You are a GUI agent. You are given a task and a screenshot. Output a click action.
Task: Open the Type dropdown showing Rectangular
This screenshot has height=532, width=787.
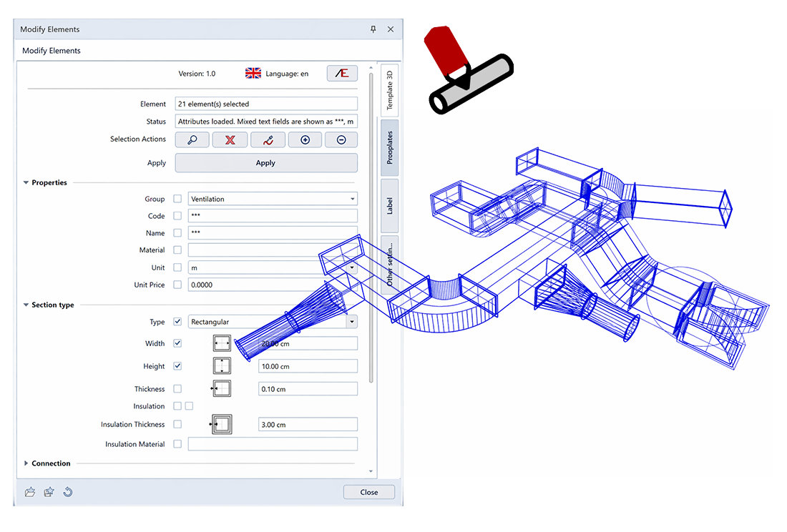click(273, 321)
